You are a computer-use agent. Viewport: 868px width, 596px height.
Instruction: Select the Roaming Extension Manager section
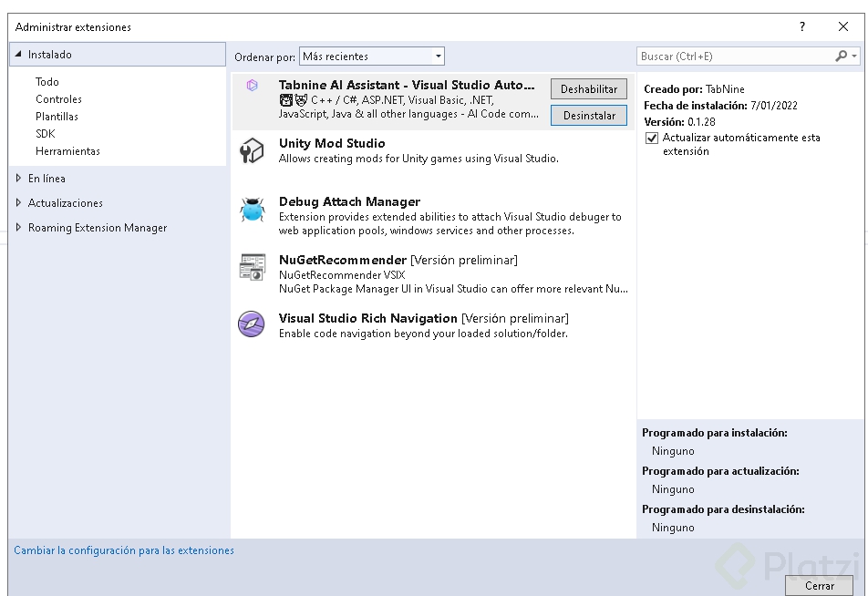[x=98, y=228]
